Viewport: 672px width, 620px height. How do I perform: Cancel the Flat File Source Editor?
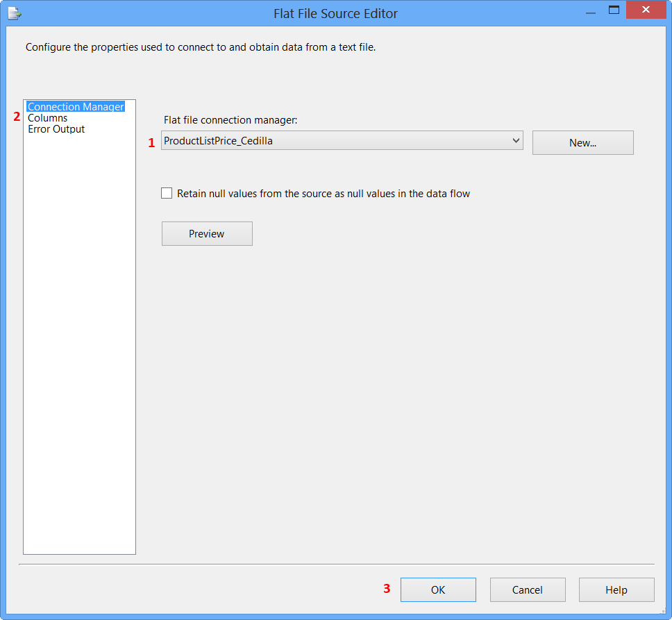point(528,589)
